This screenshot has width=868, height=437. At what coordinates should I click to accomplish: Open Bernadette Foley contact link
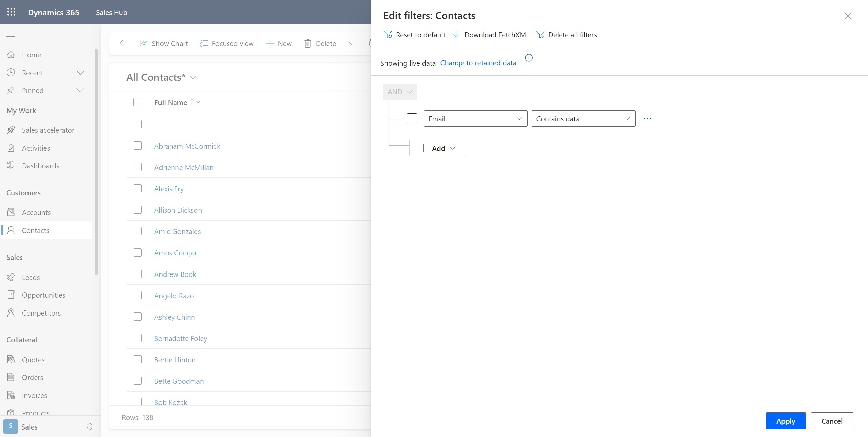coord(181,338)
